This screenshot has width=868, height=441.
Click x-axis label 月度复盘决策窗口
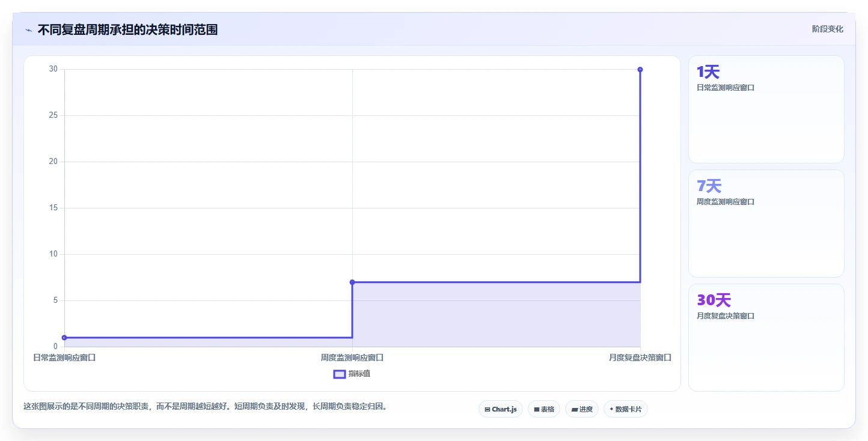click(640, 357)
